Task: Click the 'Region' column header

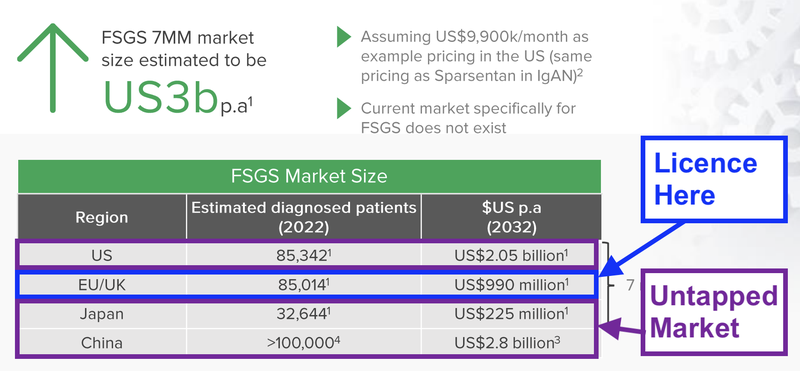Action: 102,217
